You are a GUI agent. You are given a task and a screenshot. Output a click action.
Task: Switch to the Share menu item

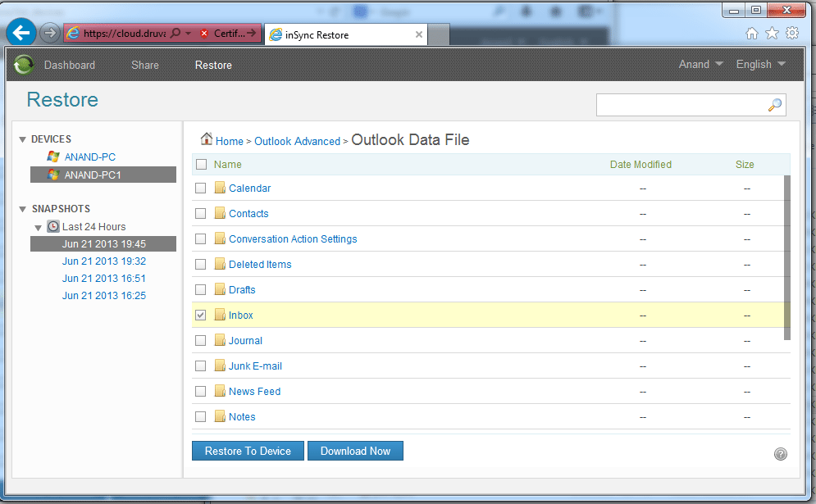[x=145, y=65]
